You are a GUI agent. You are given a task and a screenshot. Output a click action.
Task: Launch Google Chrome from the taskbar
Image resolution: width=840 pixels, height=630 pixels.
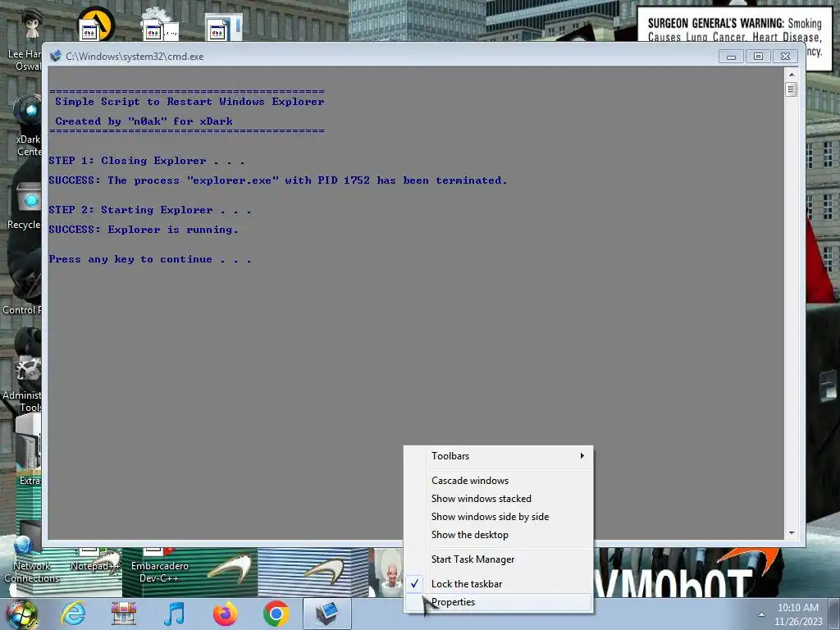(x=276, y=614)
